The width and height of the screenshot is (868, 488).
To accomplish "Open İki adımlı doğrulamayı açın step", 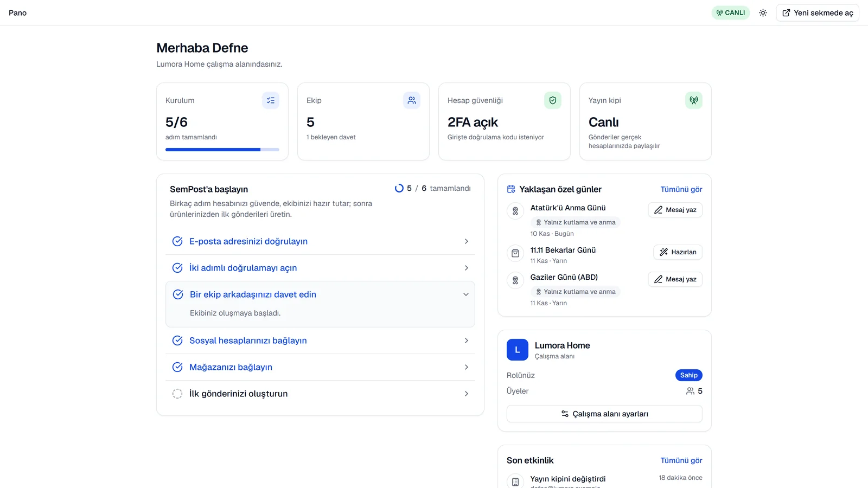I will (x=320, y=268).
